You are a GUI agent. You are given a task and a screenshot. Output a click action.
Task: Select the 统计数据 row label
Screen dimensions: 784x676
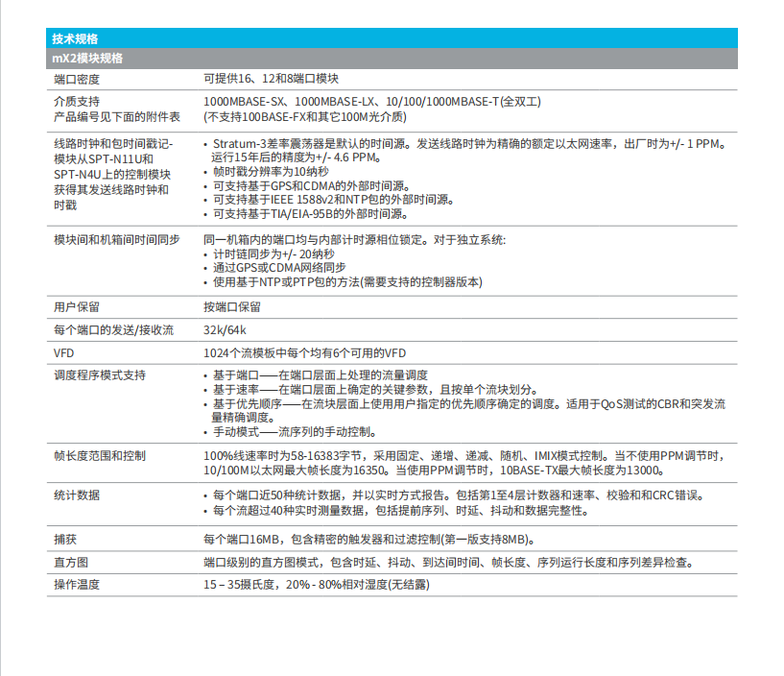pyautogui.click(x=77, y=495)
